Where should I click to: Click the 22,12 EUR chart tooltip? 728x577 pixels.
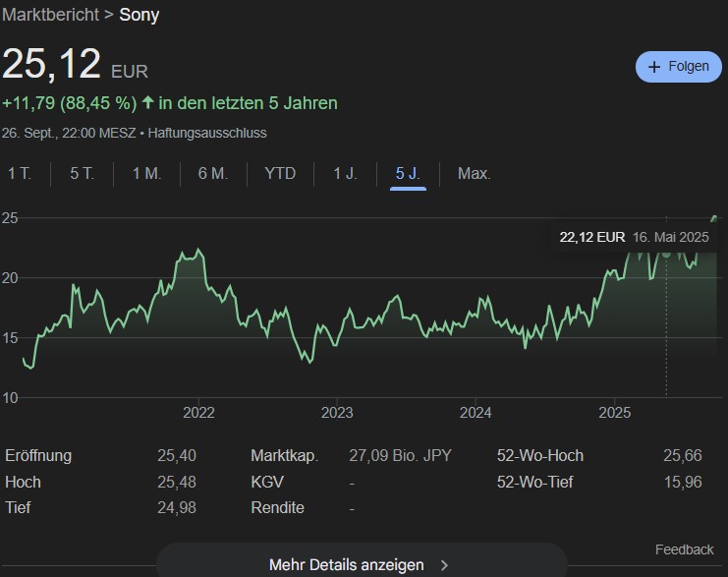pyautogui.click(x=634, y=238)
